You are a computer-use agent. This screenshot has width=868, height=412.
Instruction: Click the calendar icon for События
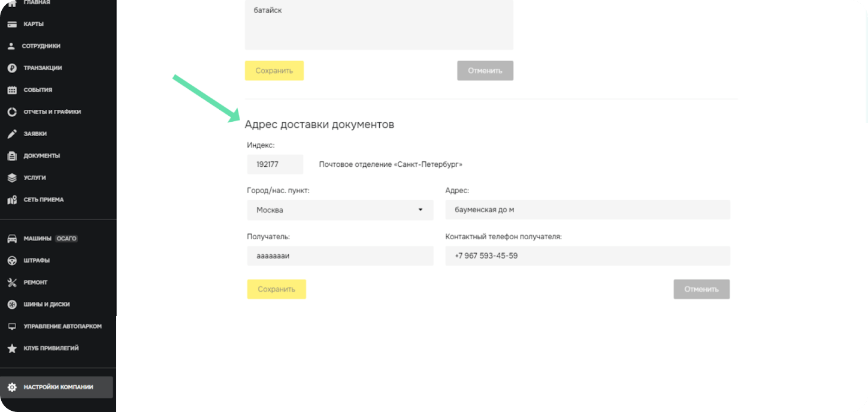(11, 90)
